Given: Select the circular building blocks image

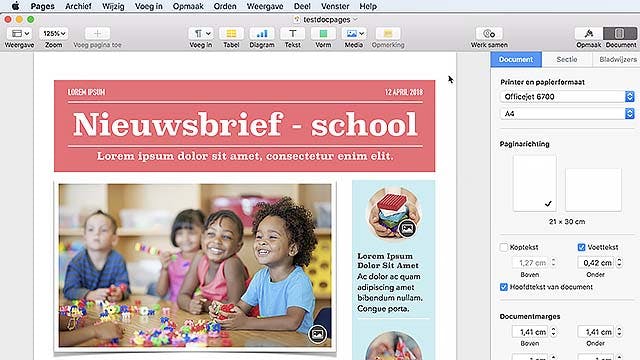Looking at the screenshot, I should (393, 213).
